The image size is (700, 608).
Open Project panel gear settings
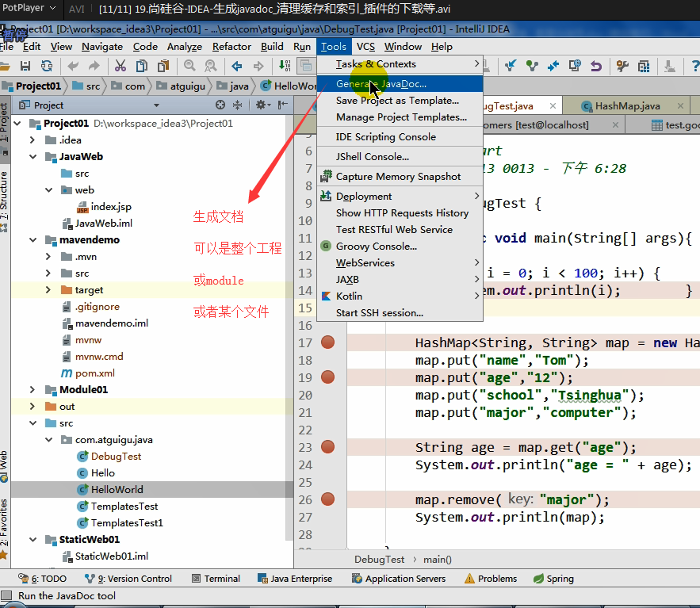(262, 105)
